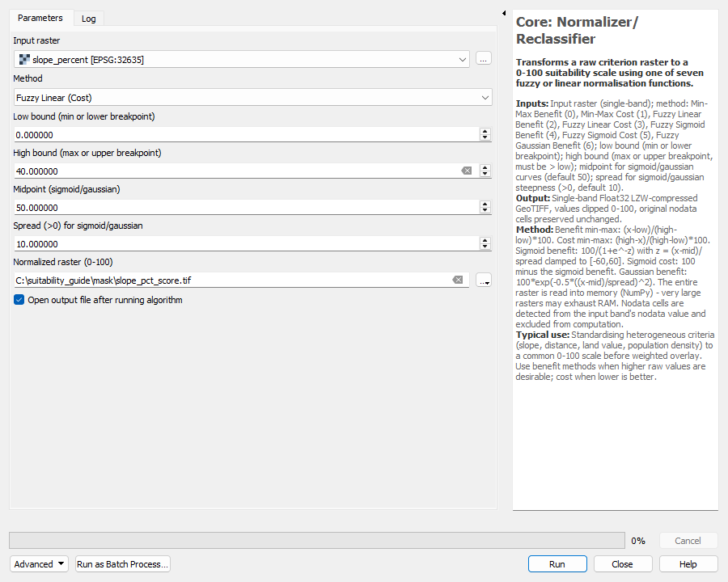The image size is (728, 582).
Task: Click the Midpoint spinner arrows
Action: 485,207
